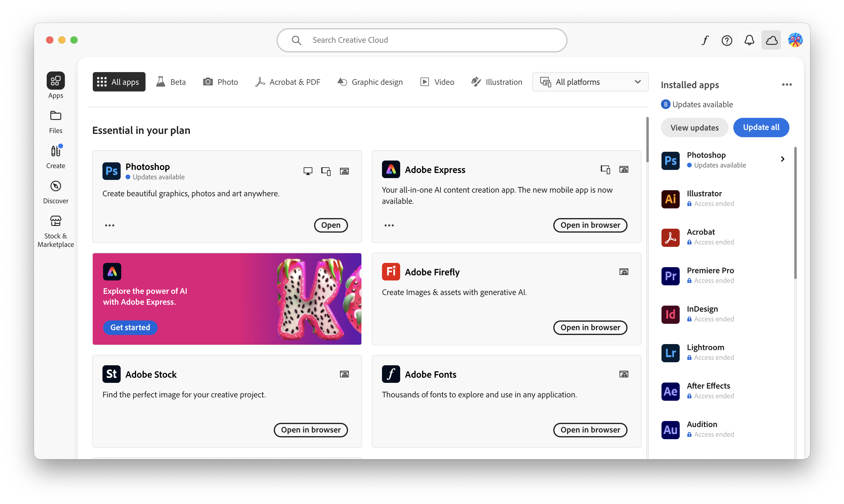Click Adobe Express web platform icon

point(624,169)
